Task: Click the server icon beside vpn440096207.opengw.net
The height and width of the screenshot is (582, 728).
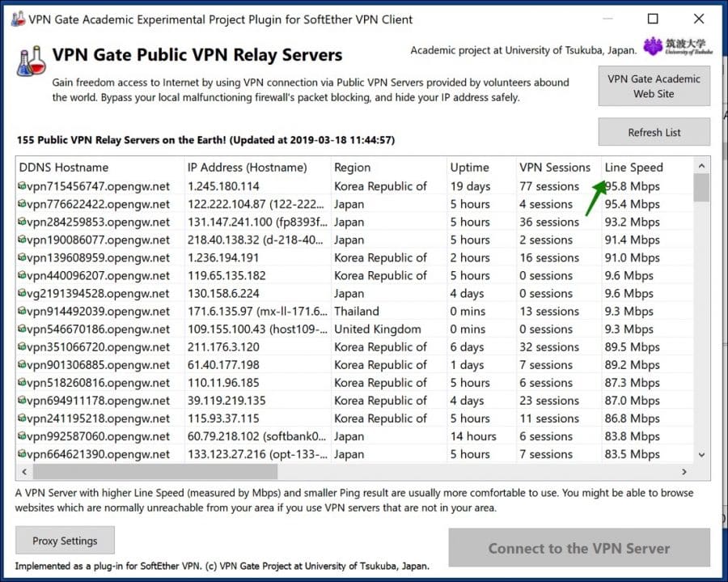Action: point(22,275)
